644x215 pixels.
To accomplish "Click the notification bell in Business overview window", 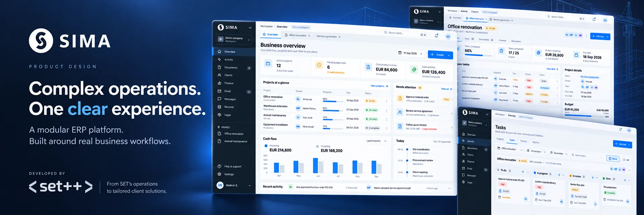I will click(436, 35).
